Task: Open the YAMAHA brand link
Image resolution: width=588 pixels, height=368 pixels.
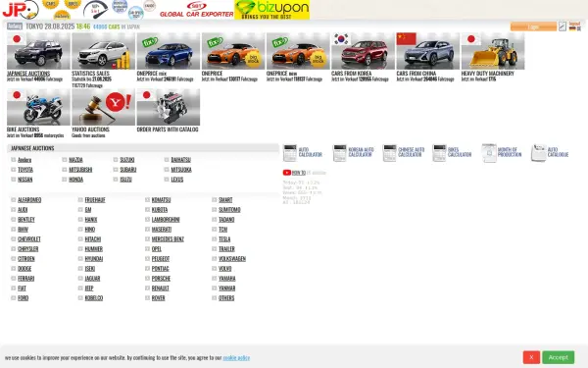Action: click(227, 279)
